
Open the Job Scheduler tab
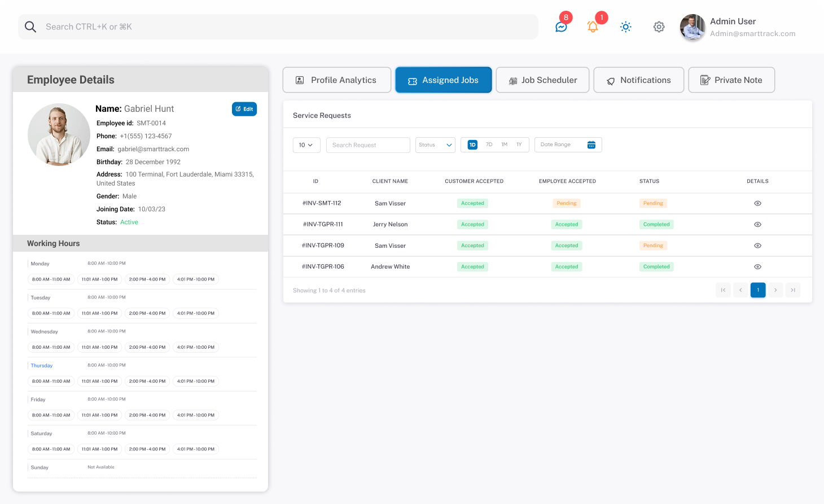(x=542, y=80)
